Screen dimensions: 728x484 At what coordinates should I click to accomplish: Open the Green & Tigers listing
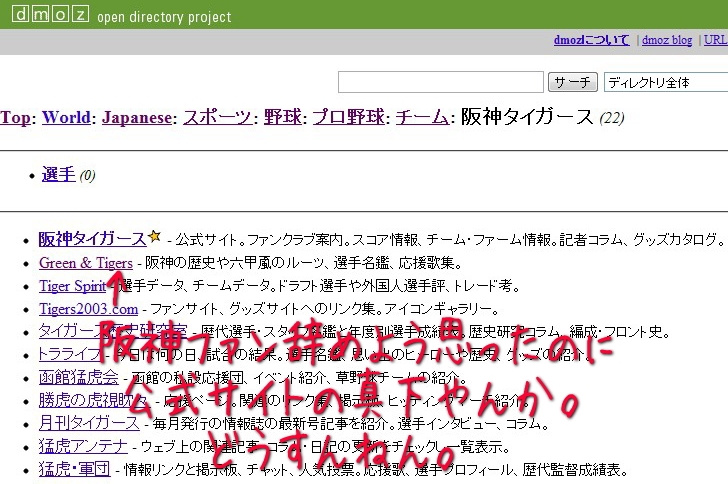click(x=85, y=263)
